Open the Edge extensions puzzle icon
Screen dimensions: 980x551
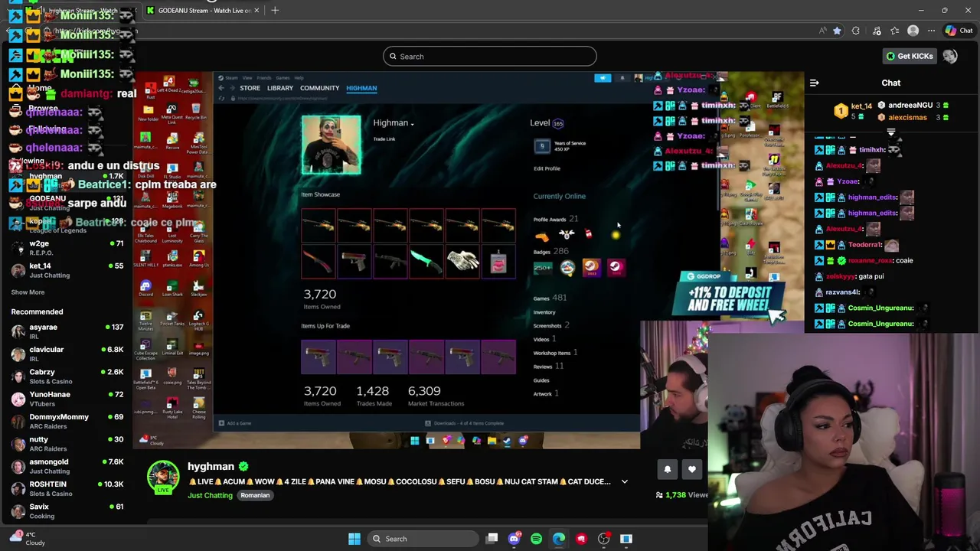point(856,31)
